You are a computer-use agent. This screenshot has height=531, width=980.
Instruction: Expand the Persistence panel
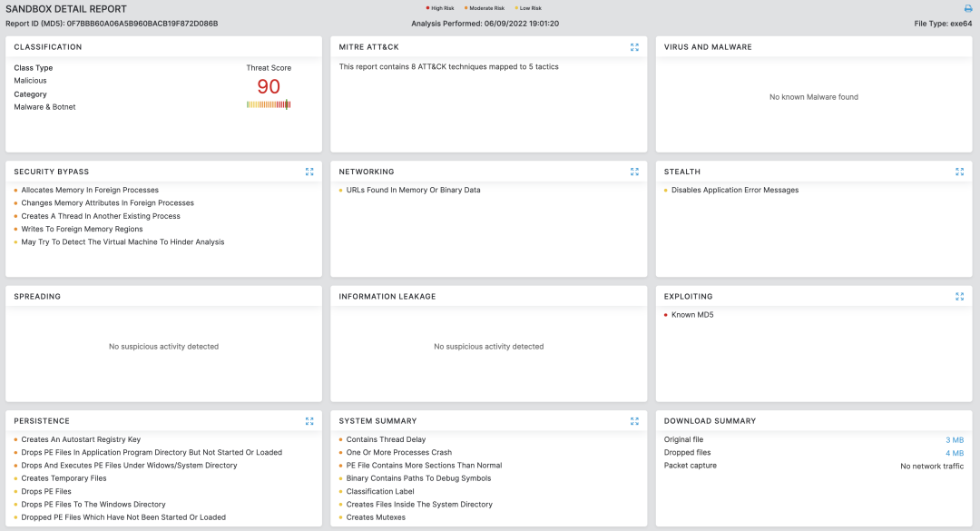[x=309, y=421]
